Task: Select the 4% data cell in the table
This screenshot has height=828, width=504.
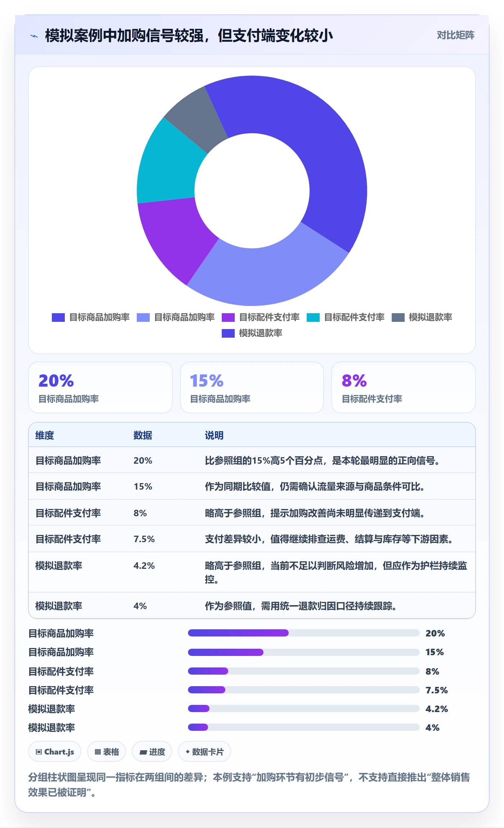Action: click(140, 606)
